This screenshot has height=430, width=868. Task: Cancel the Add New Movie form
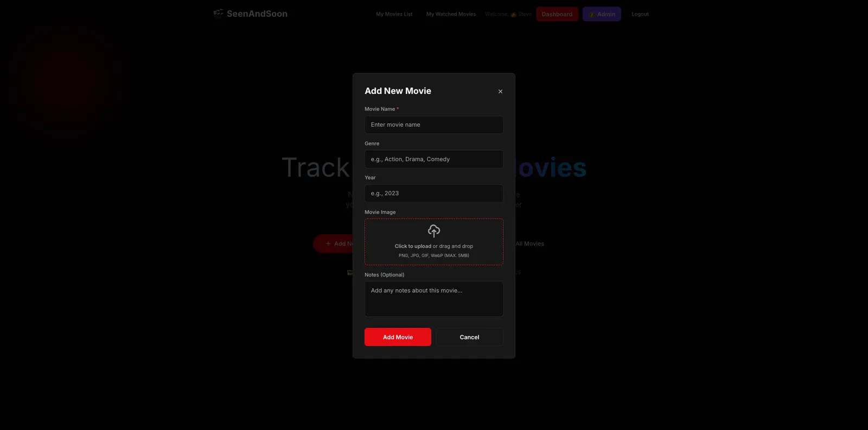point(470,337)
